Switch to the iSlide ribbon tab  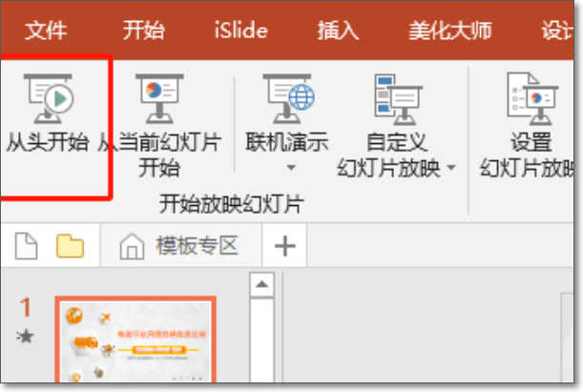[241, 31]
